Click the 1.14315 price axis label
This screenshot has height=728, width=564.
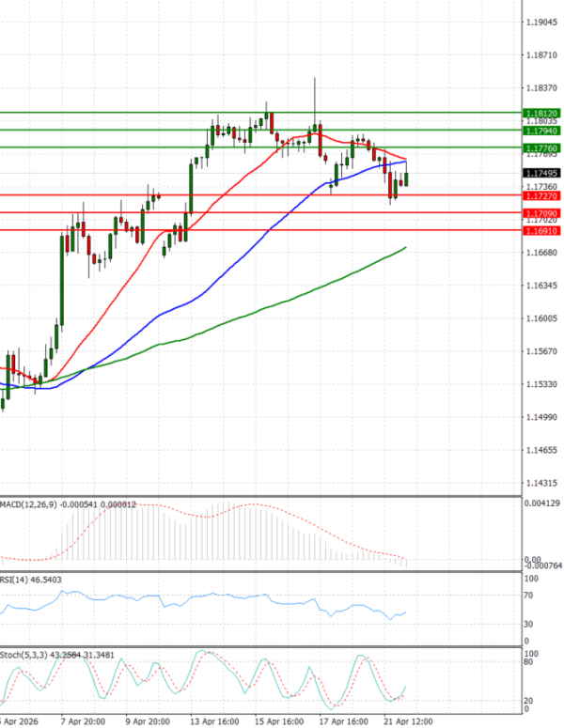(x=540, y=483)
